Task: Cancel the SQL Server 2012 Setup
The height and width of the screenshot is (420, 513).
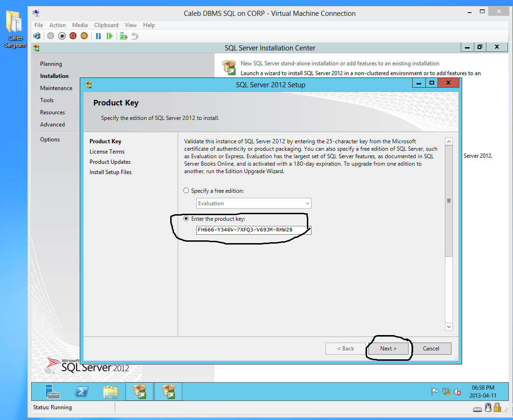Action: pos(431,349)
